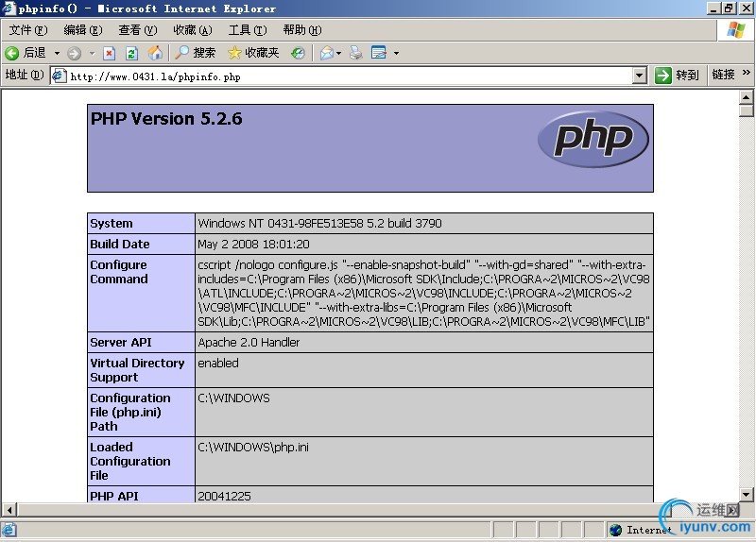Click the Windows flag logo throbber
Screen dimensions: 756x542
pyautogui.click(x=736, y=30)
